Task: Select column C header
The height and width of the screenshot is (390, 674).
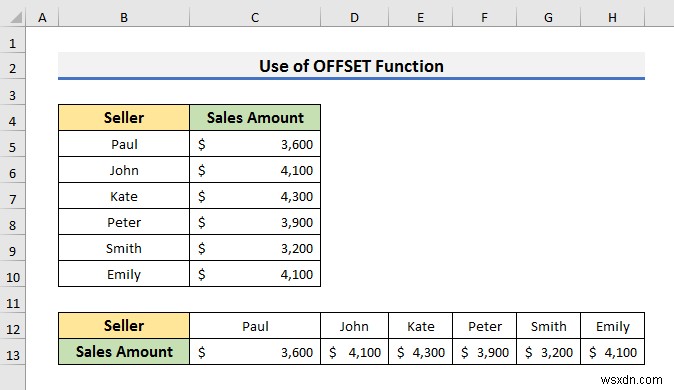Action: coord(255,18)
